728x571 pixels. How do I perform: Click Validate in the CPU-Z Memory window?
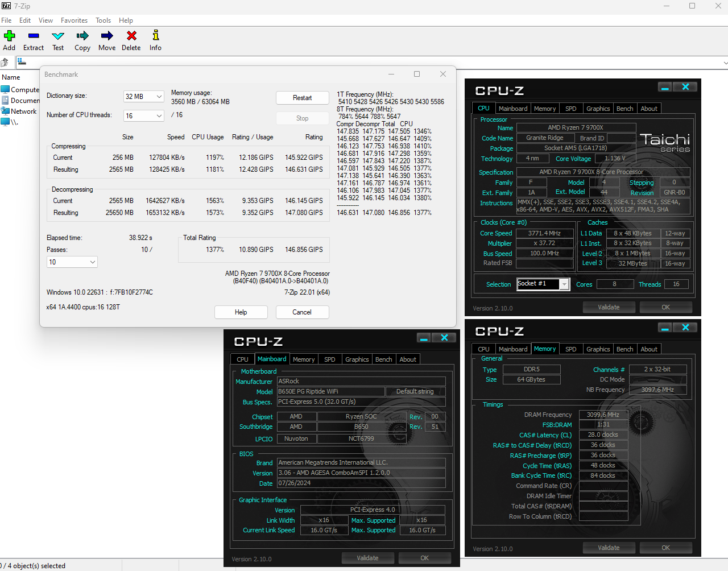(609, 548)
